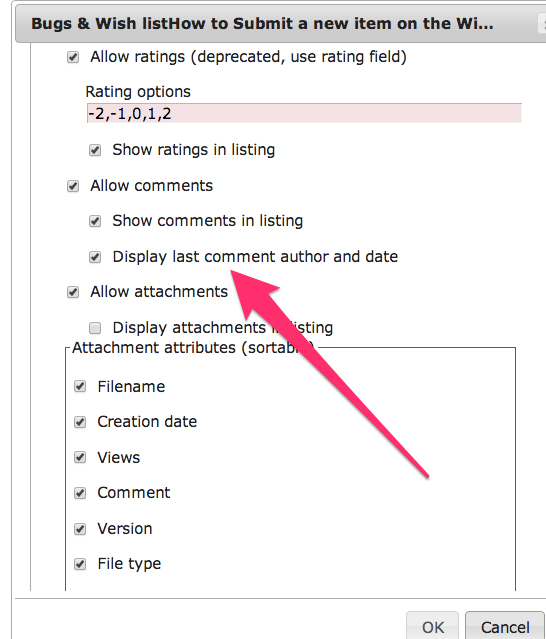Click the Show ratings in listing label

pyautogui.click(x=194, y=150)
